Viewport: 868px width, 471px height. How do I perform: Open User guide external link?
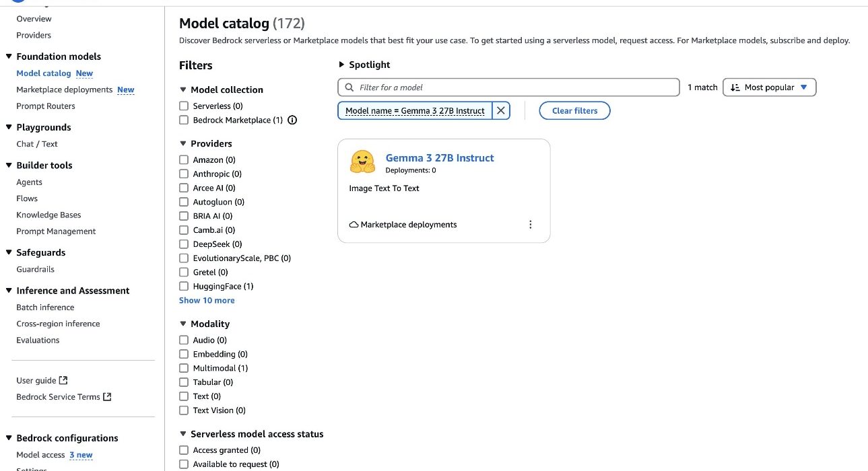point(42,380)
